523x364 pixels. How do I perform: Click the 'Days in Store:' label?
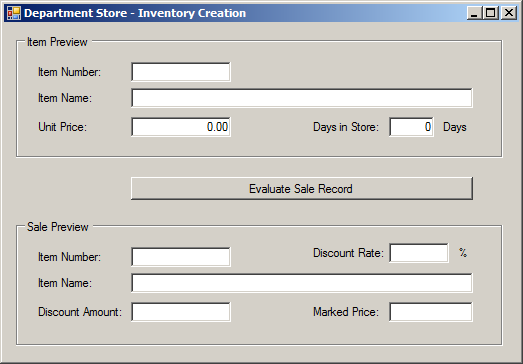(x=346, y=127)
